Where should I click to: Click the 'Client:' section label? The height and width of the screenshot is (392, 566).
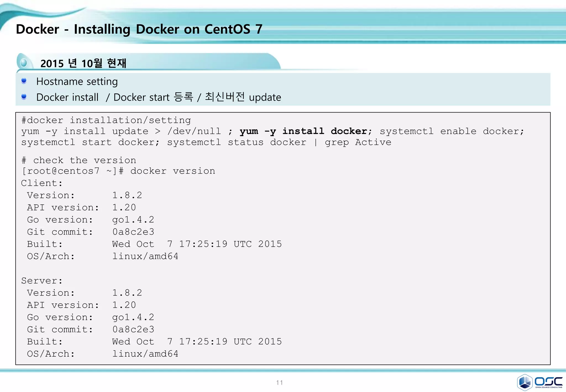tap(42, 183)
